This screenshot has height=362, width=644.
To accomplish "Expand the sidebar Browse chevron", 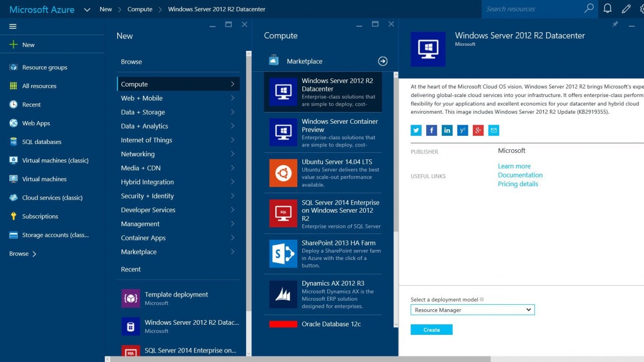I will point(34,254).
